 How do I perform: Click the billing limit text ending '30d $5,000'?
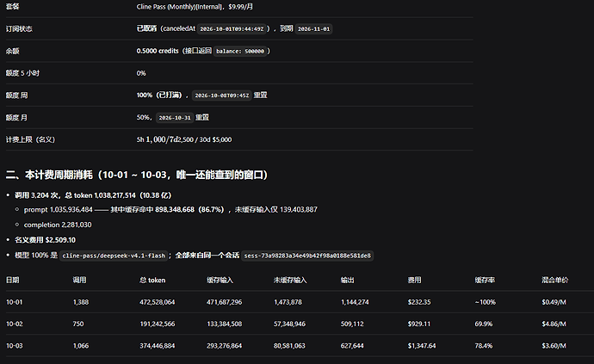point(184,139)
